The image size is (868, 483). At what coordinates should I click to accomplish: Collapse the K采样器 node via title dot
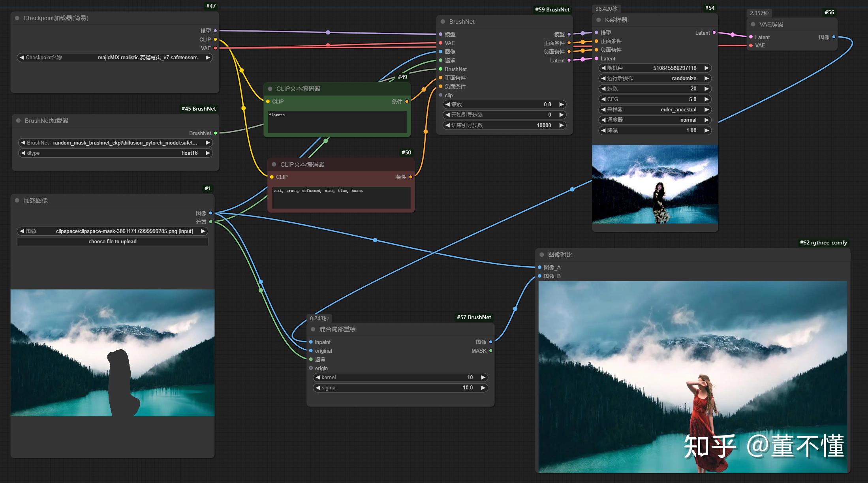(x=599, y=20)
